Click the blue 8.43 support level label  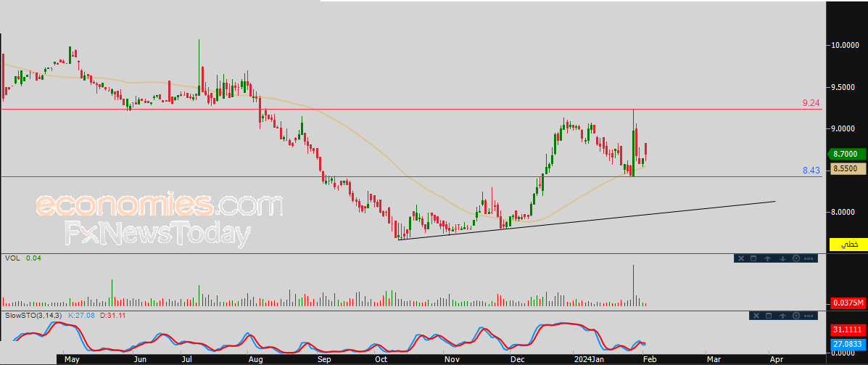(811, 171)
